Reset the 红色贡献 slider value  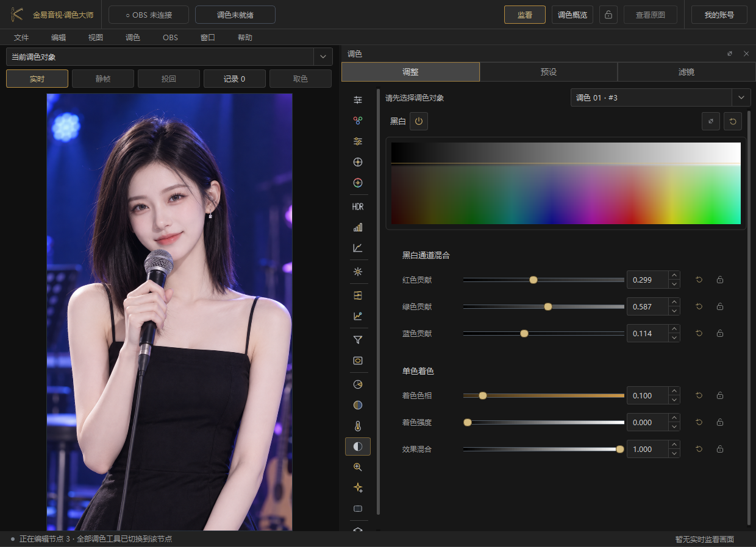pos(699,280)
